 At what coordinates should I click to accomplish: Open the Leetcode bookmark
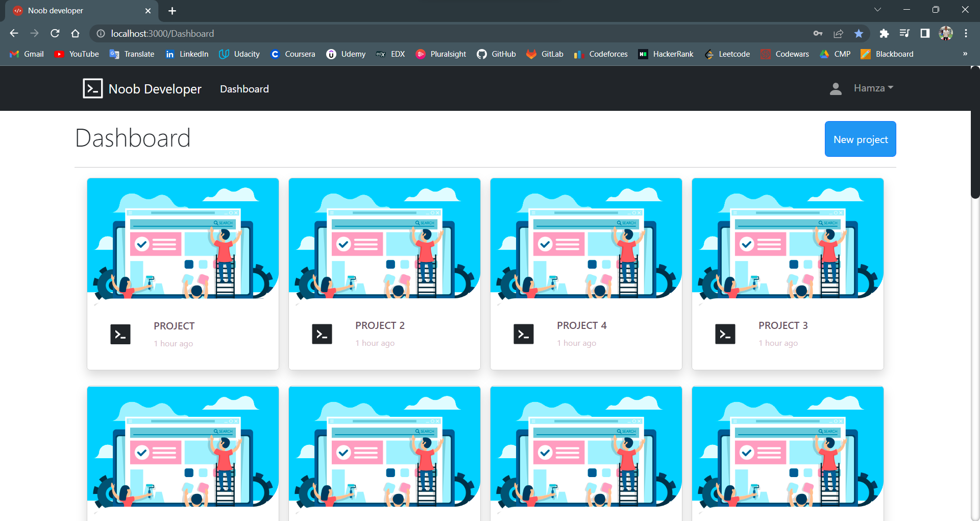point(727,54)
